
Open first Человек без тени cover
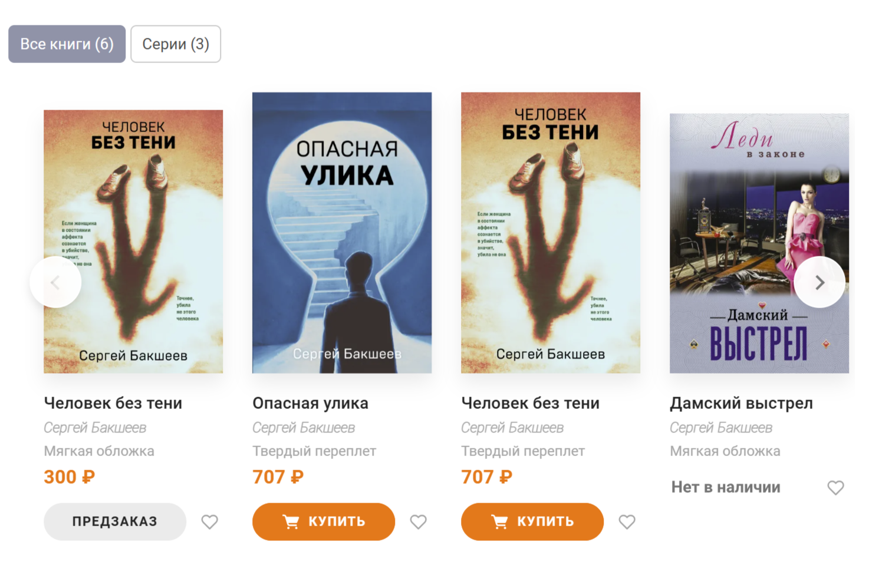coord(133,242)
